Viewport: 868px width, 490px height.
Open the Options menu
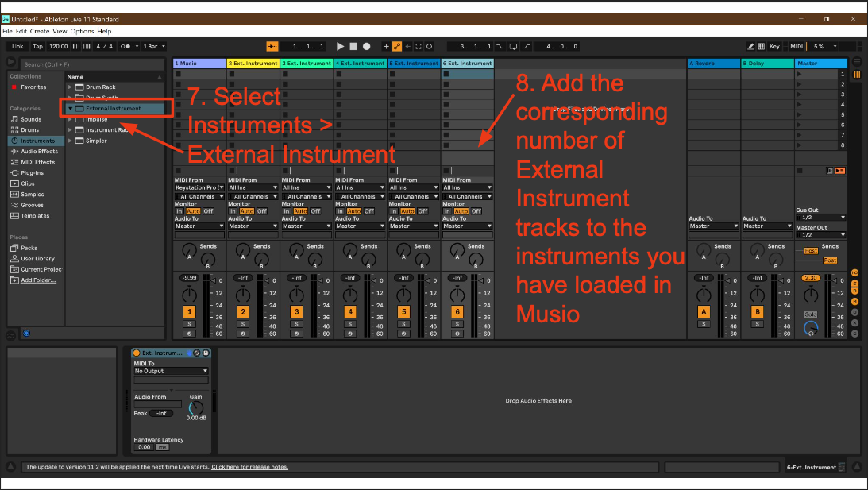83,31
